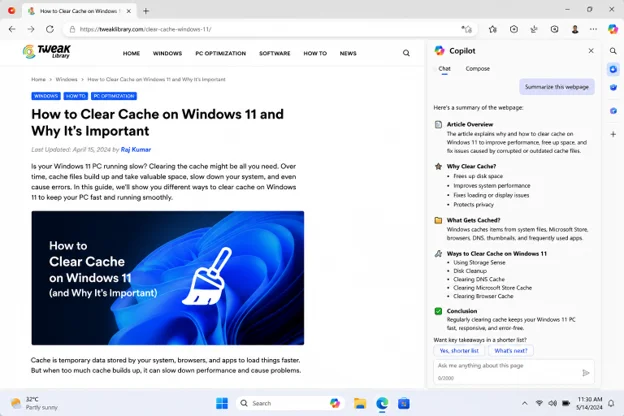624x416 pixels.
Task: Click the battery tray icon
Action: 566,403
